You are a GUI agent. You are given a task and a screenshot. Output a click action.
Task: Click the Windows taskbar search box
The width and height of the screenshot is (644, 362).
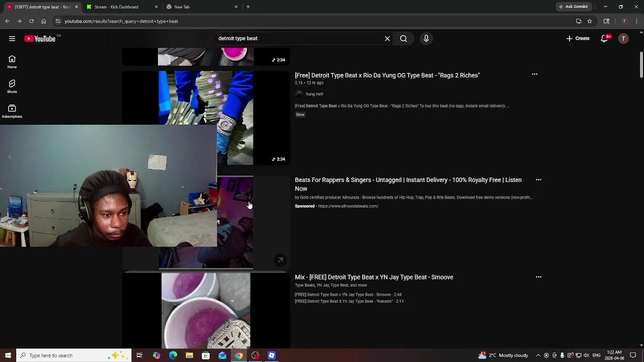pyautogui.click(x=74, y=355)
